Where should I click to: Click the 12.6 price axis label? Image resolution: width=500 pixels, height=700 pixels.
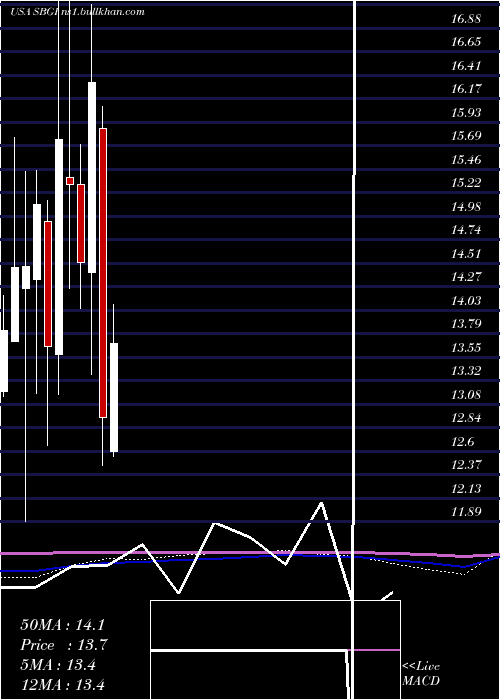[x=462, y=442]
